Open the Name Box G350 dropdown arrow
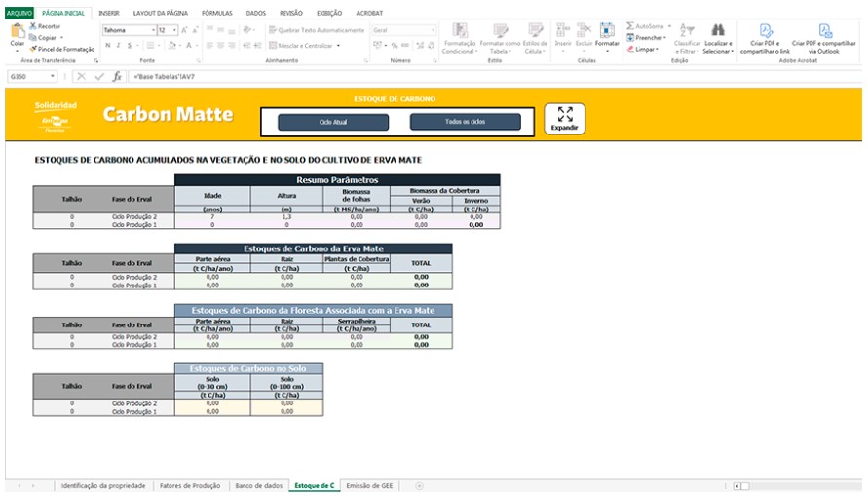This screenshot has height=496, width=868. pyautogui.click(x=53, y=76)
